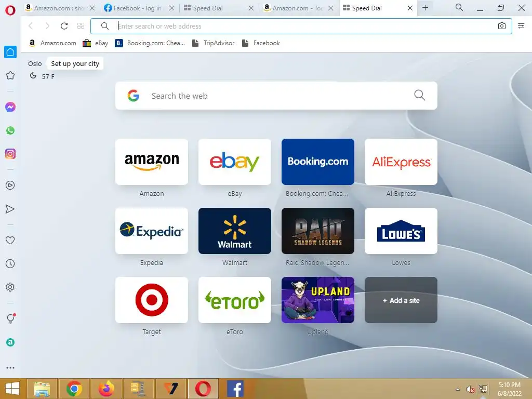
Task: Open Booking.com bookmark in bookmarks bar
Action: [x=150, y=43]
